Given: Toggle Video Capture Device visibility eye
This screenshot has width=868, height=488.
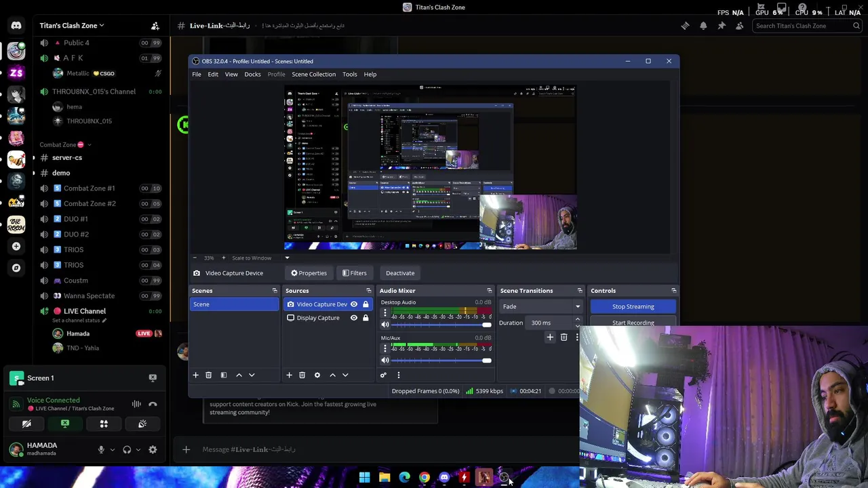Looking at the screenshot, I should tap(353, 304).
